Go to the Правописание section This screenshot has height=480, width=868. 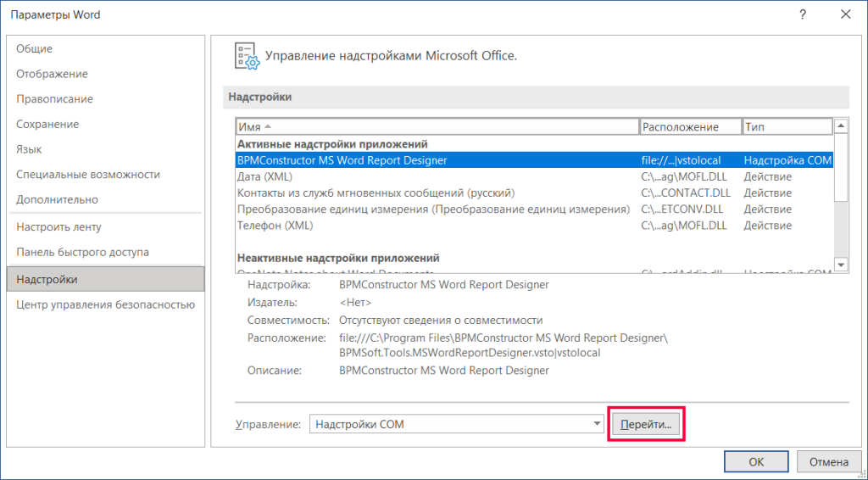[54, 99]
